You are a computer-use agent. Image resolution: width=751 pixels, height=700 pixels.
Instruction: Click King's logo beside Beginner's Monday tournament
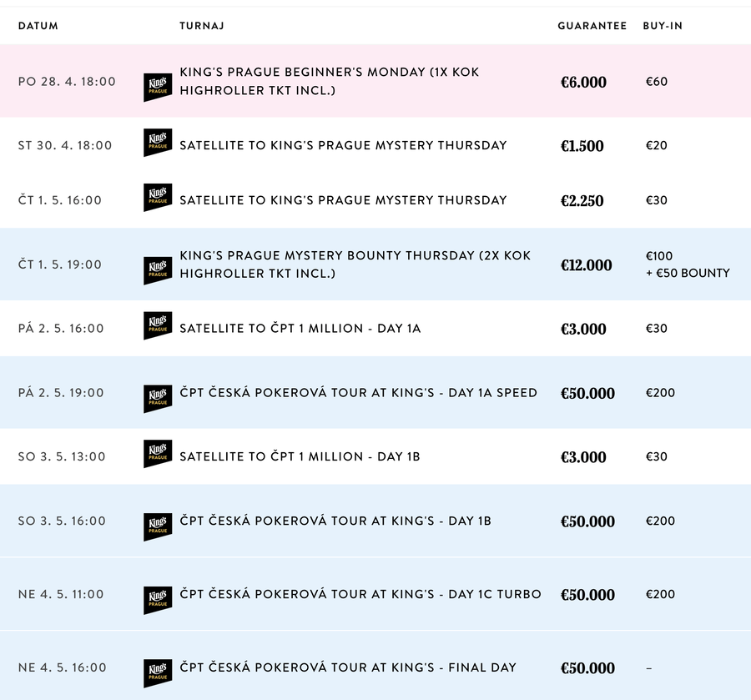click(x=158, y=87)
